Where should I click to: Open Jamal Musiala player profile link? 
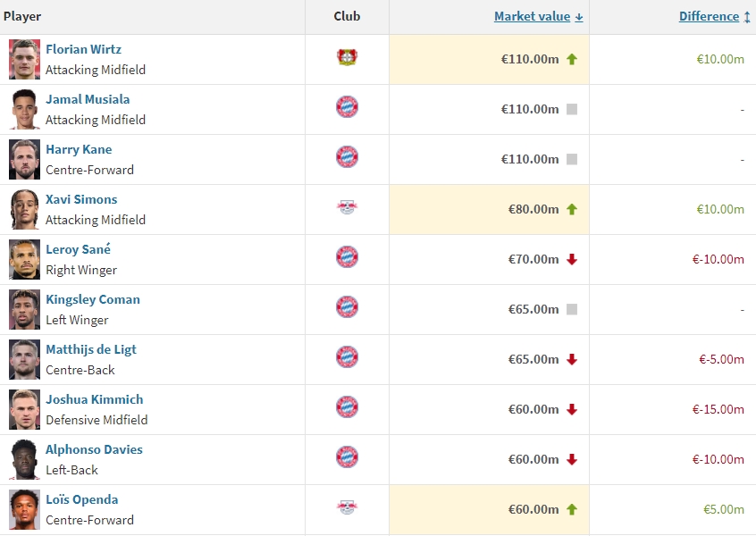tap(88, 99)
